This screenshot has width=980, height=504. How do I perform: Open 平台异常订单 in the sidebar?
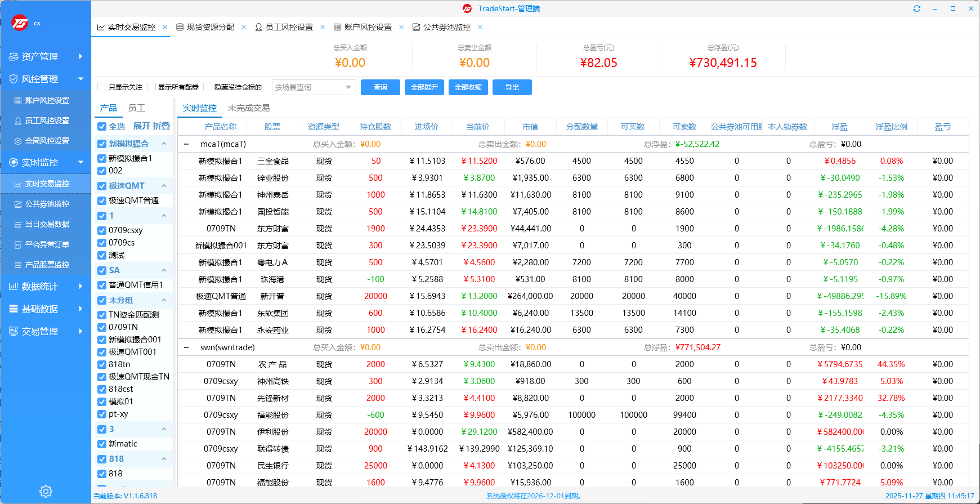click(x=47, y=244)
